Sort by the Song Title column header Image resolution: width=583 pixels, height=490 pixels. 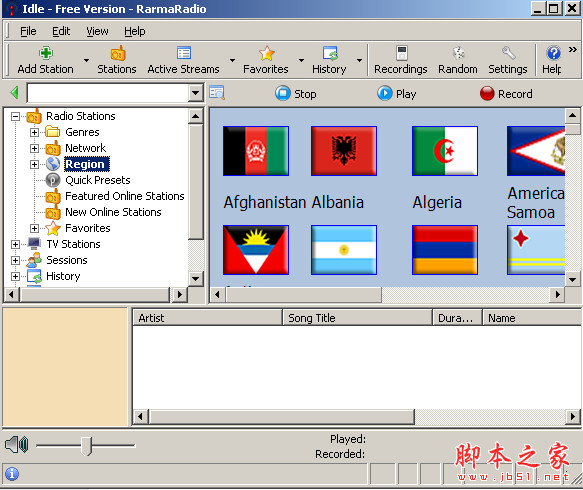357,318
